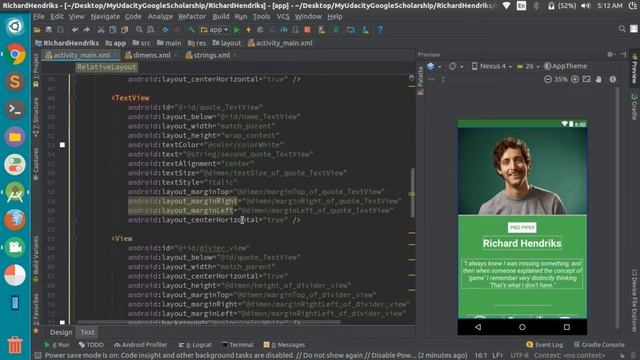640x360 pixels.
Task: Toggle the Preview side tab
Action: pos(634,69)
